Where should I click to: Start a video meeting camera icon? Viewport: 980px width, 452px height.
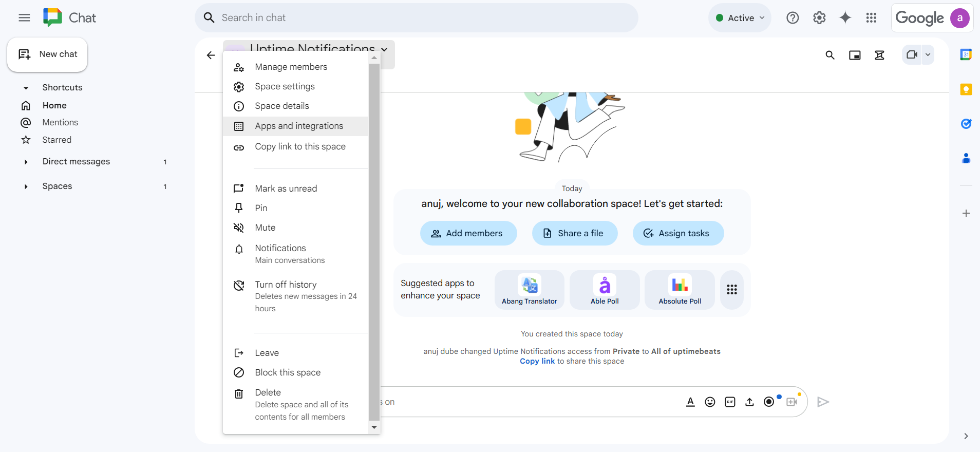pyautogui.click(x=912, y=54)
